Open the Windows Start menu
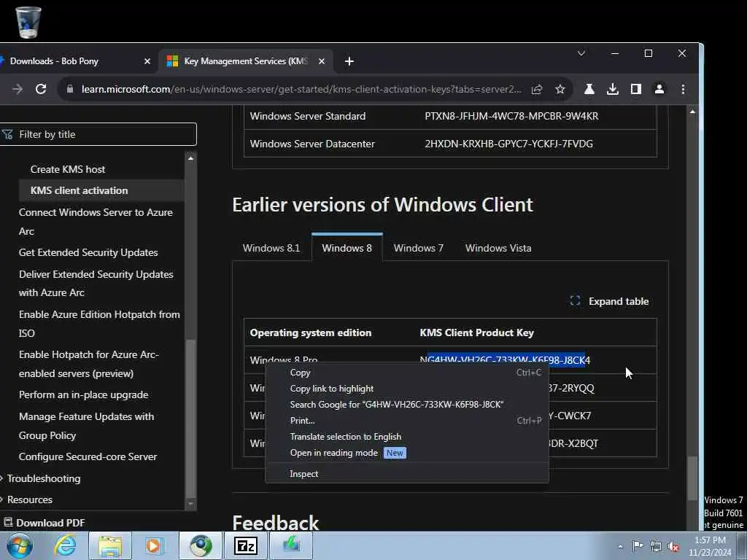The width and height of the screenshot is (747, 560). tap(20, 545)
